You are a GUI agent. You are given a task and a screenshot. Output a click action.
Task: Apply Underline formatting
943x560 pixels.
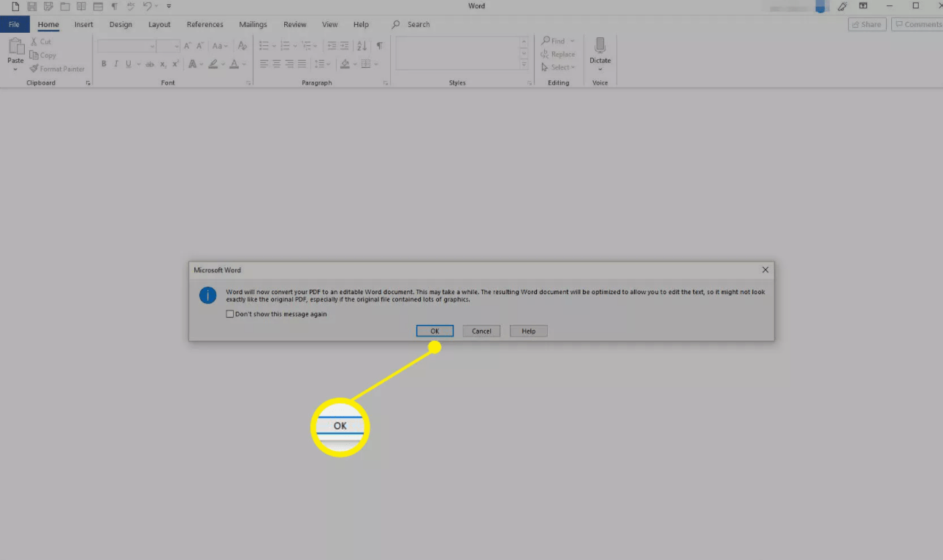click(128, 64)
